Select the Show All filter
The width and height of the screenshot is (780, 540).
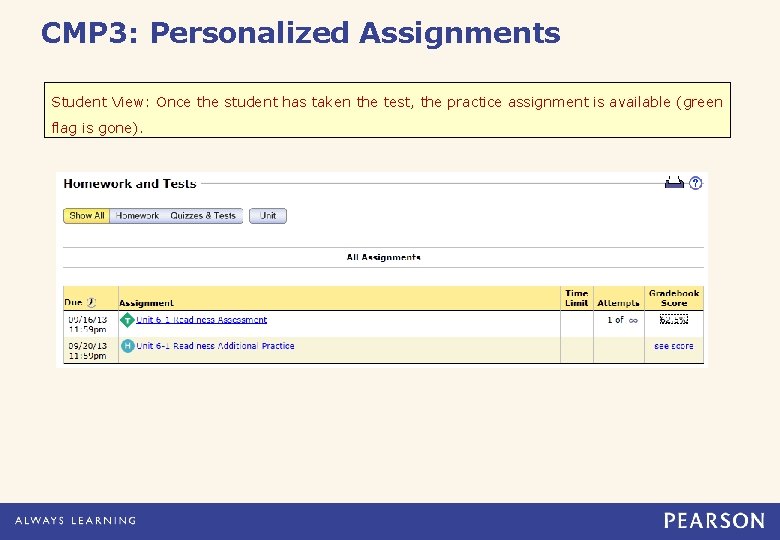86,216
